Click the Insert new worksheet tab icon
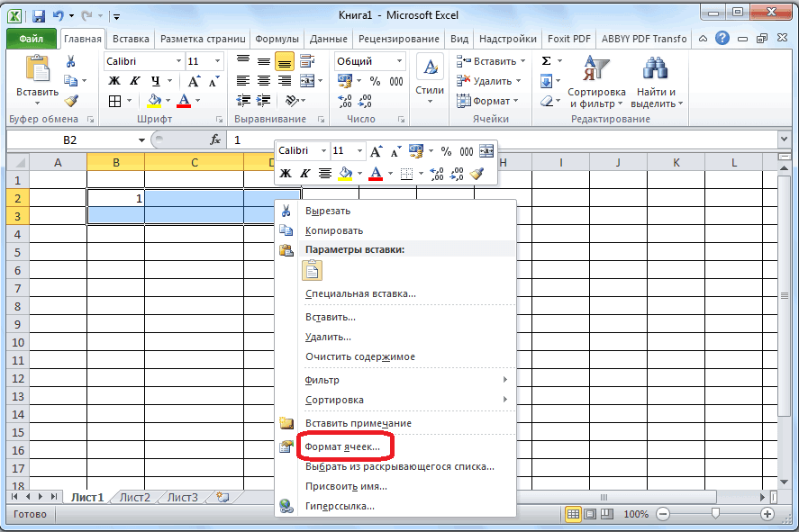This screenshot has width=799, height=532. coord(222,497)
